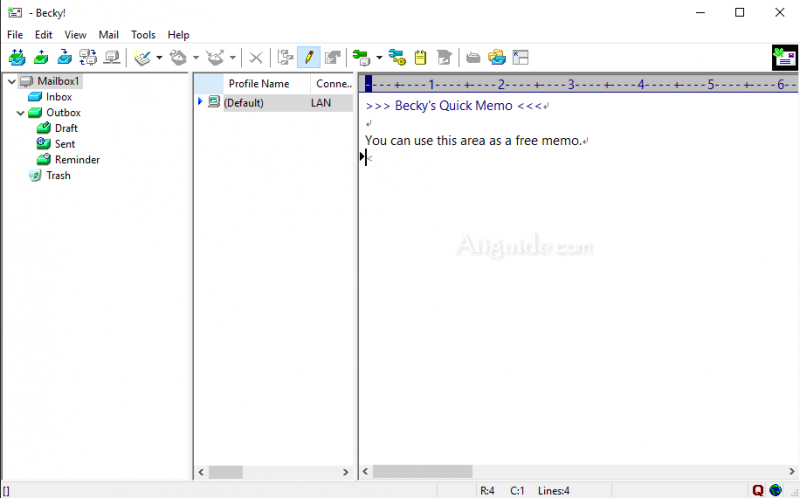Select the Outbox folder
The width and height of the screenshot is (800, 498).
tap(63, 112)
